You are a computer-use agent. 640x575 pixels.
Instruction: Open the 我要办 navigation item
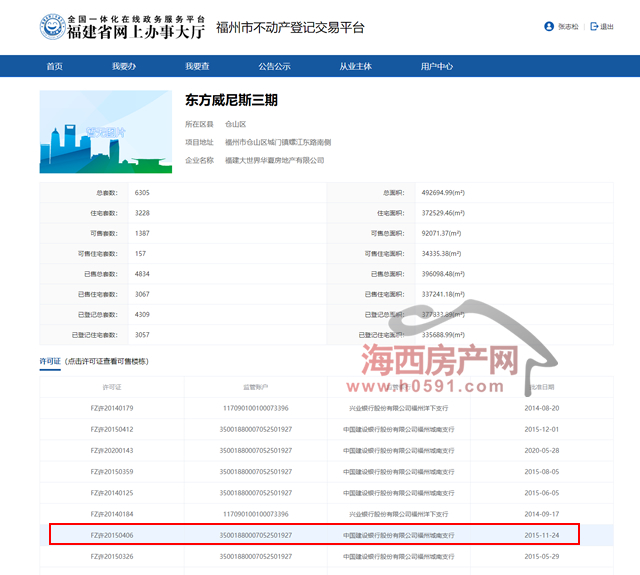click(x=124, y=66)
